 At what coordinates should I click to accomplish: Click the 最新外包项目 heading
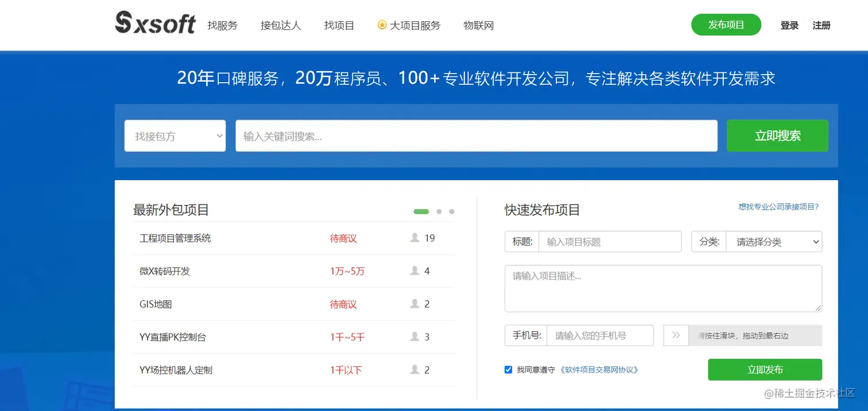pyautogui.click(x=171, y=210)
